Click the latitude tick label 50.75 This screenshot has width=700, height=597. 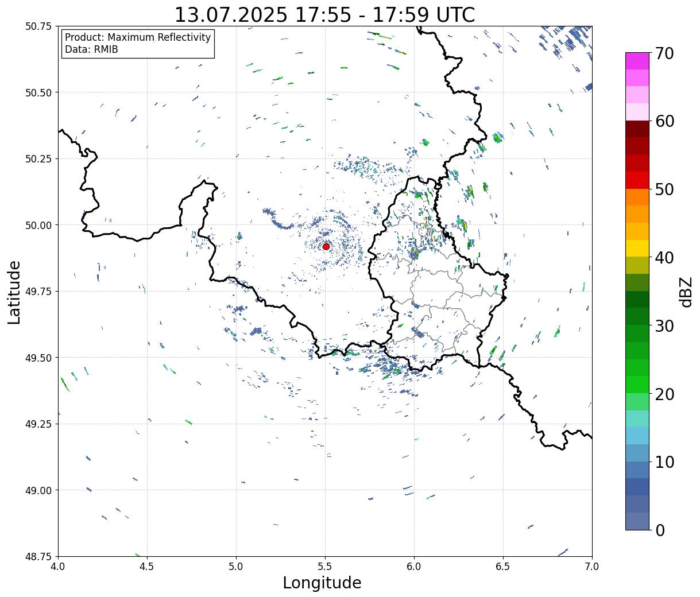[38, 26]
